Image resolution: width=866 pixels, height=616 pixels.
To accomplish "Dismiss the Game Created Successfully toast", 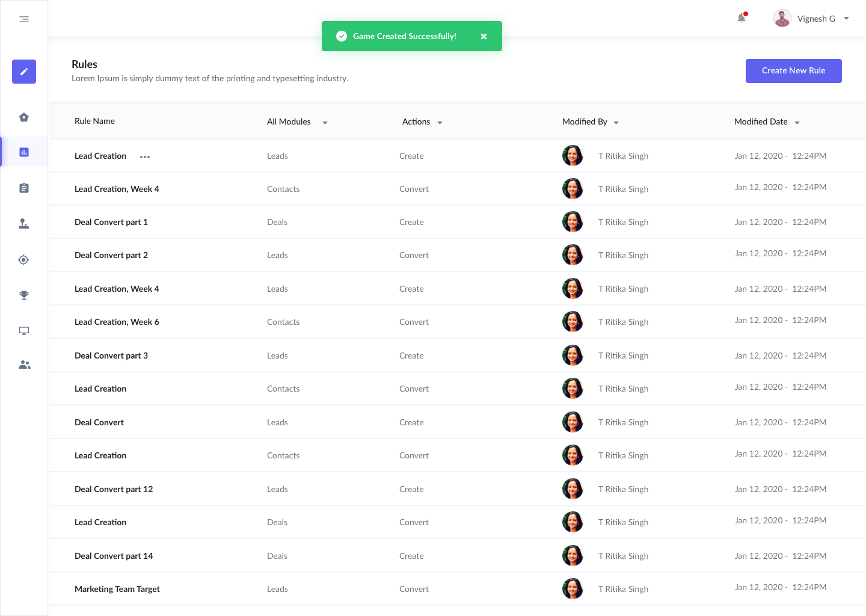I will pyautogui.click(x=484, y=36).
